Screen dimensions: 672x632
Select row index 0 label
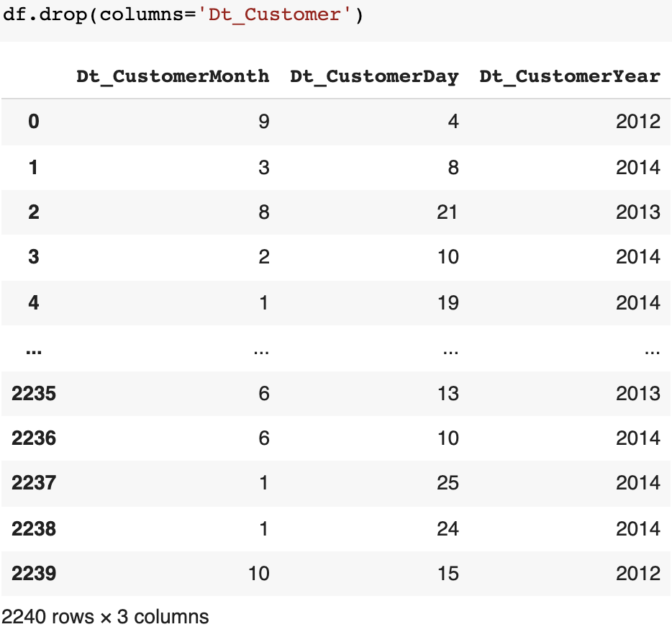click(33, 122)
